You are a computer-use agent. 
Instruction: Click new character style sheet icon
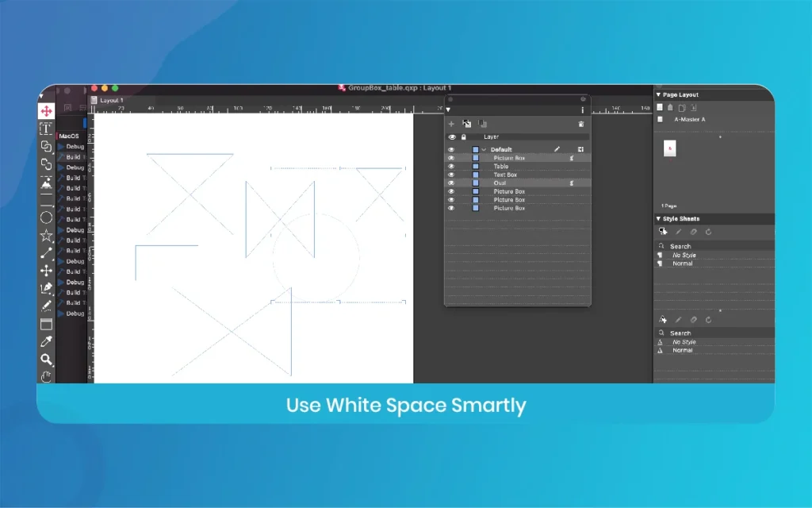click(x=663, y=320)
